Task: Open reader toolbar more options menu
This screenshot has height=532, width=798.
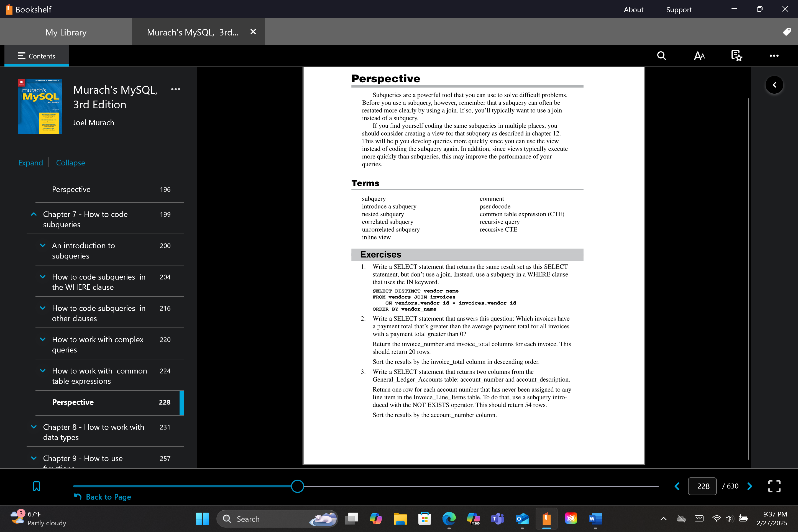Action: click(774, 56)
